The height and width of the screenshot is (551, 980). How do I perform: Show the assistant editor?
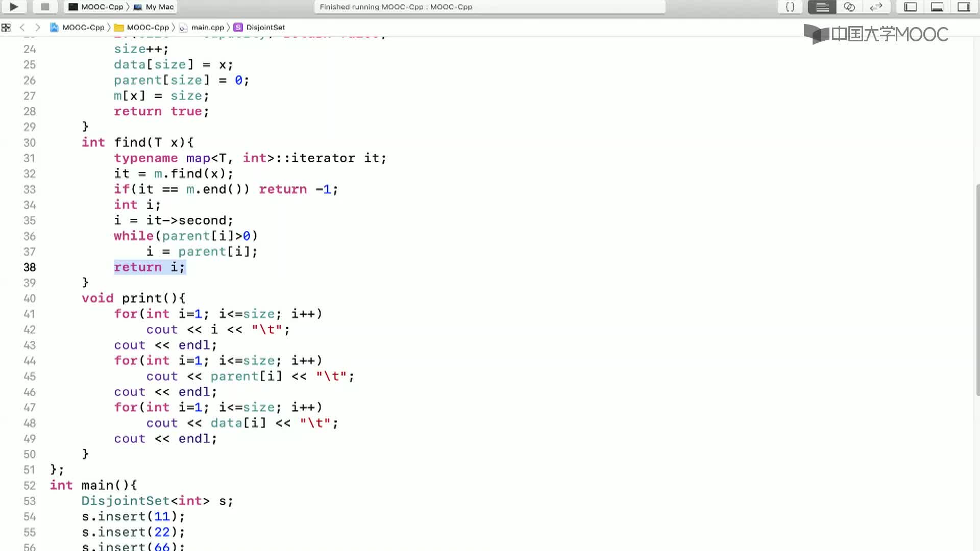849,7
